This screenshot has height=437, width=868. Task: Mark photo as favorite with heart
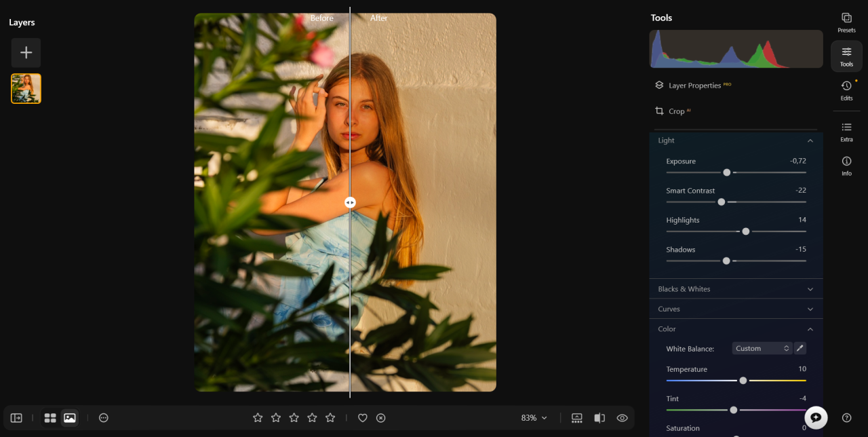pos(363,418)
